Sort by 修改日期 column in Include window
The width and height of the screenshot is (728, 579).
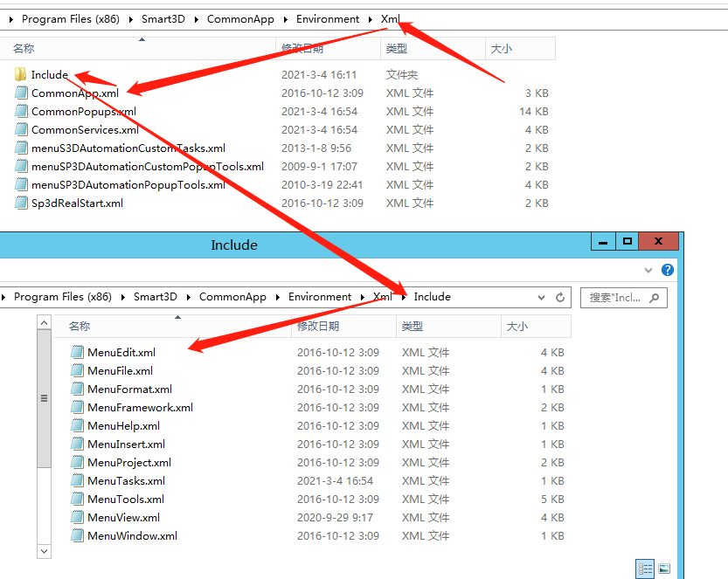coord(344,326)
